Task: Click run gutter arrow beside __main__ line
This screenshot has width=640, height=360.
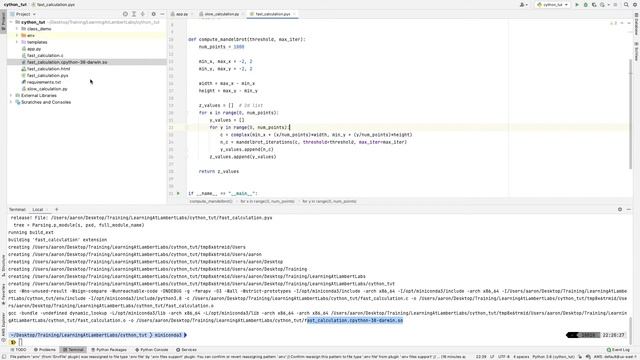Action: pos(178,193)
